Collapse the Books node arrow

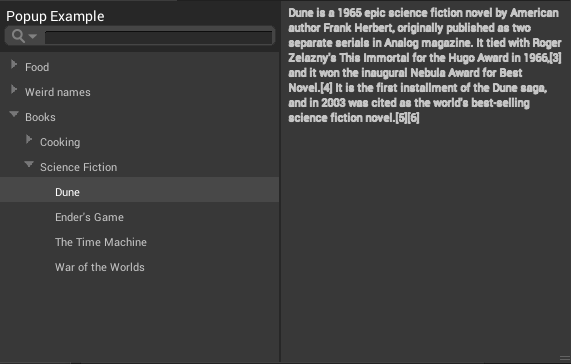(14, 114)
